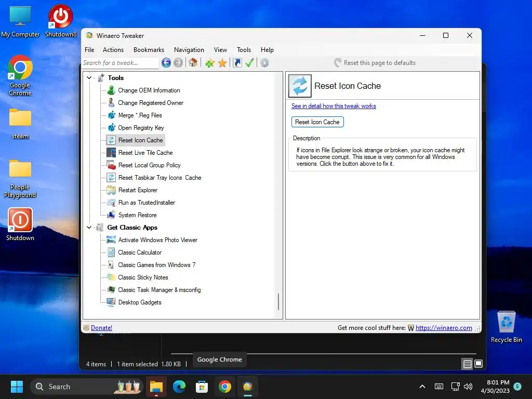Click the Restart Explorer icon
532x399 pixels.
(x=111, y=190)
